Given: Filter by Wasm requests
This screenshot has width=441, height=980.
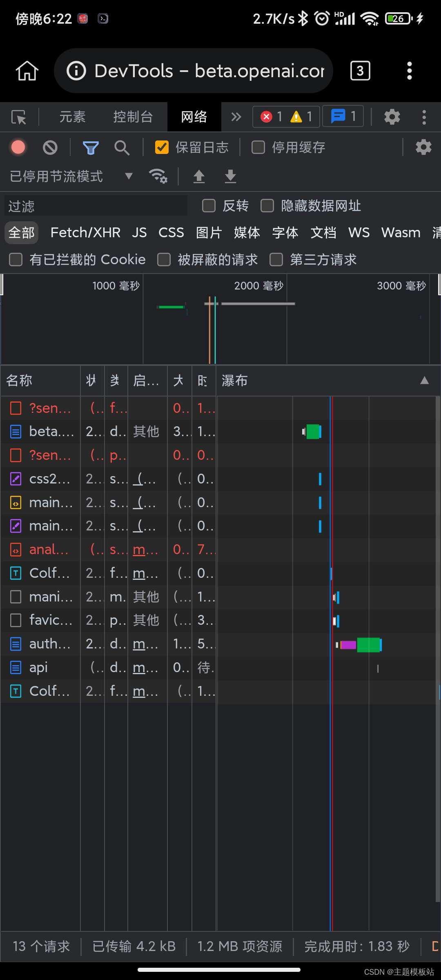Looking at the screenshot, I should pyautogui.click(x=401, y=233).
